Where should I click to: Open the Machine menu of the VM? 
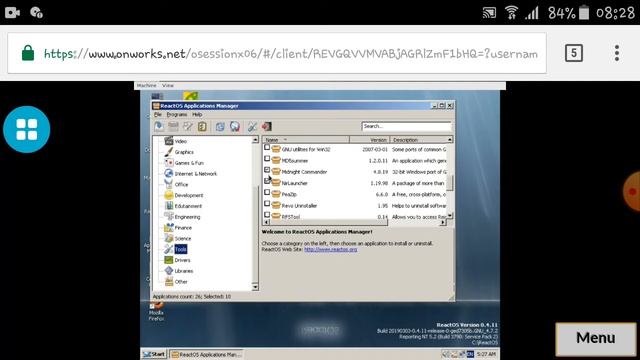click(147, 86)
